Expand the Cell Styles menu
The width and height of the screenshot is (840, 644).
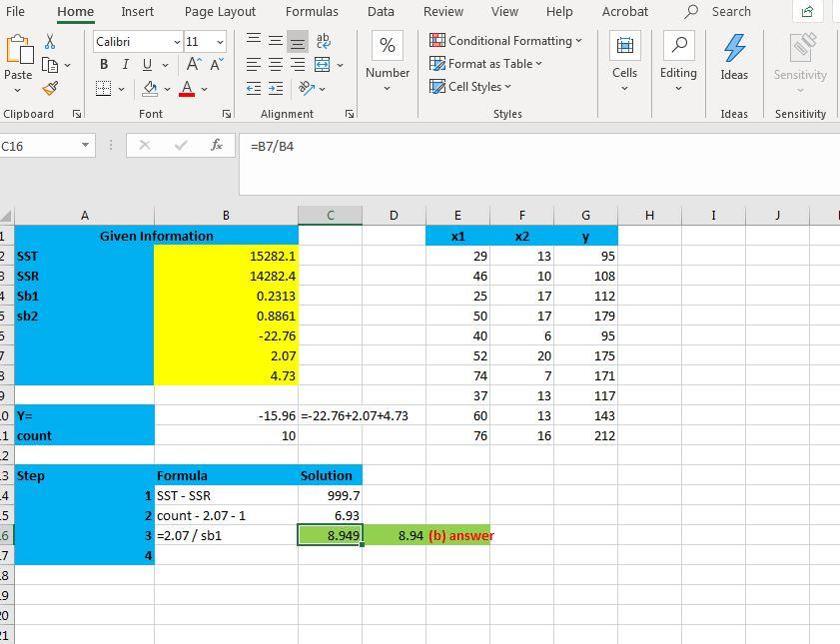[469, 86]
